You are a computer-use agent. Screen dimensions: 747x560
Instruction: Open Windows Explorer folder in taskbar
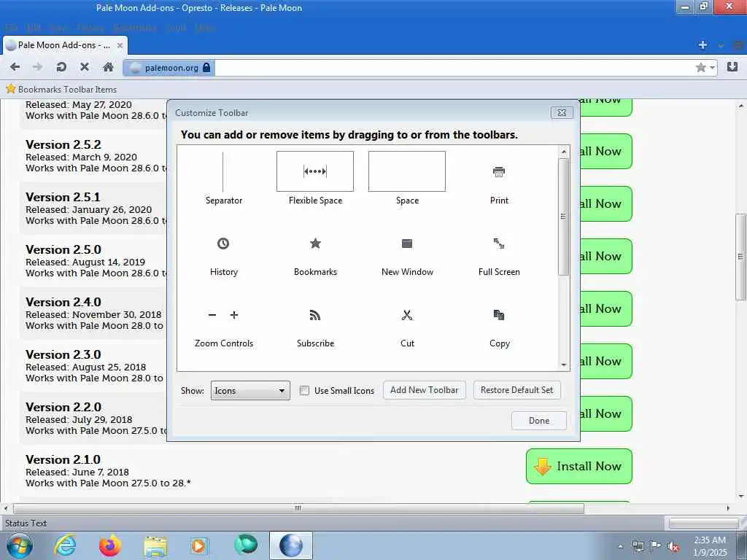[155, 546]
